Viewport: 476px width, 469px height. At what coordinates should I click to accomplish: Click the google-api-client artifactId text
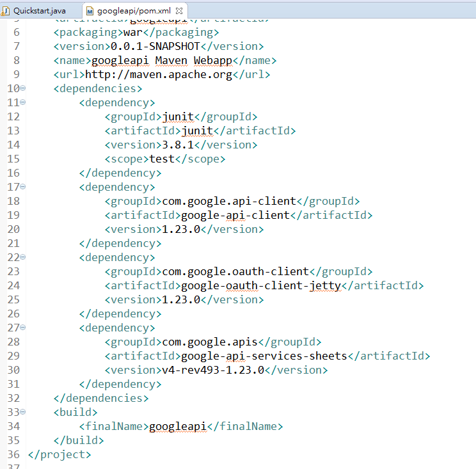tap(235, 215)
